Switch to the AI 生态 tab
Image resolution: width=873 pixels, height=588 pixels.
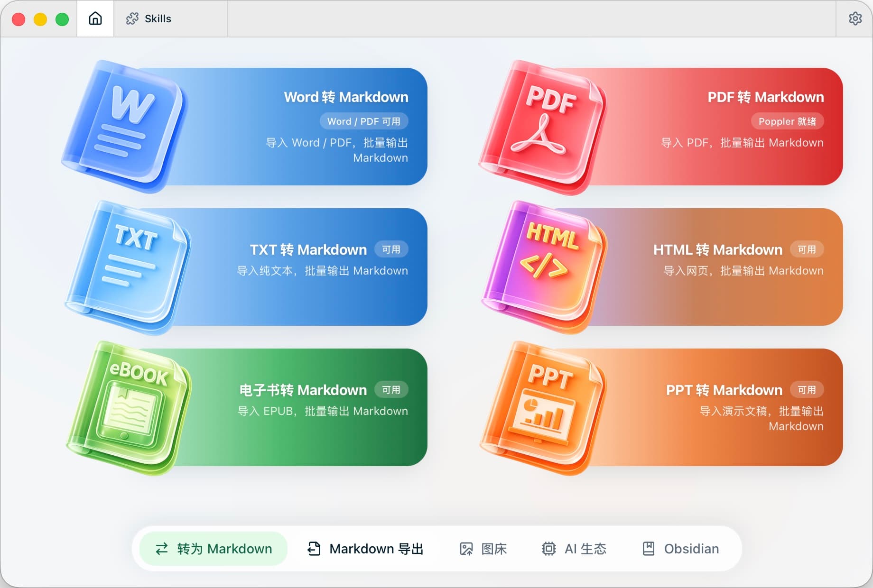[574, 549]
